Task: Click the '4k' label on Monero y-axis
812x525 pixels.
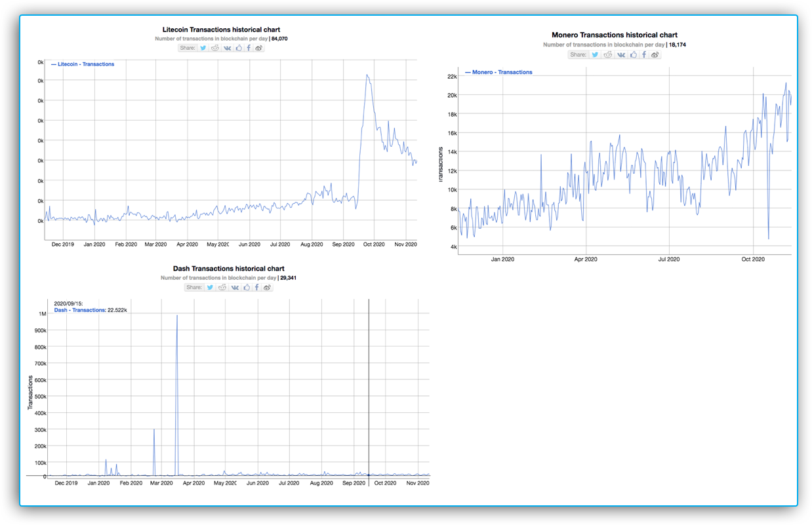Action: [453, 247]
